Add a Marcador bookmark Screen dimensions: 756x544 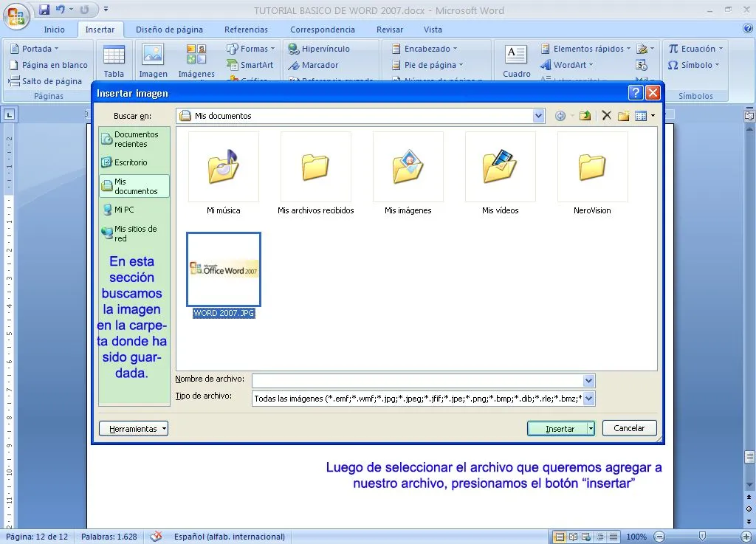313,65
